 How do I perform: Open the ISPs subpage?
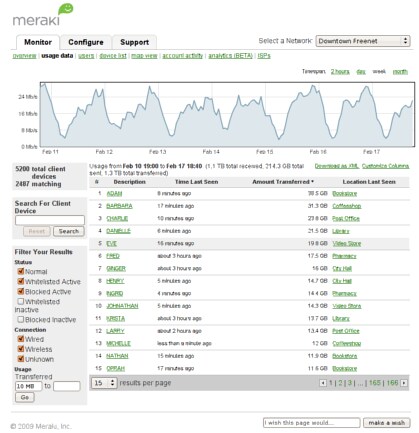click(264, 56)
